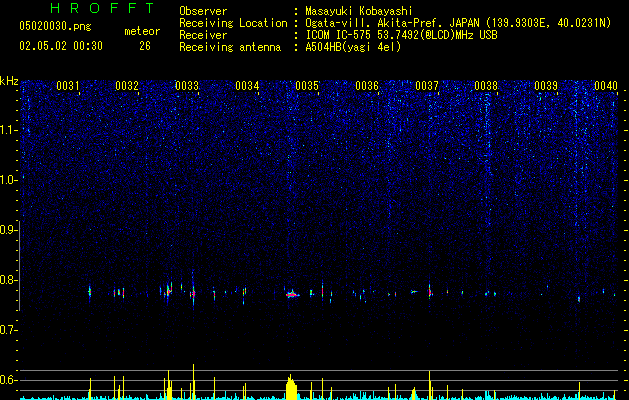
Task: Click the kHz axis unit label
Action: (9, 81)
